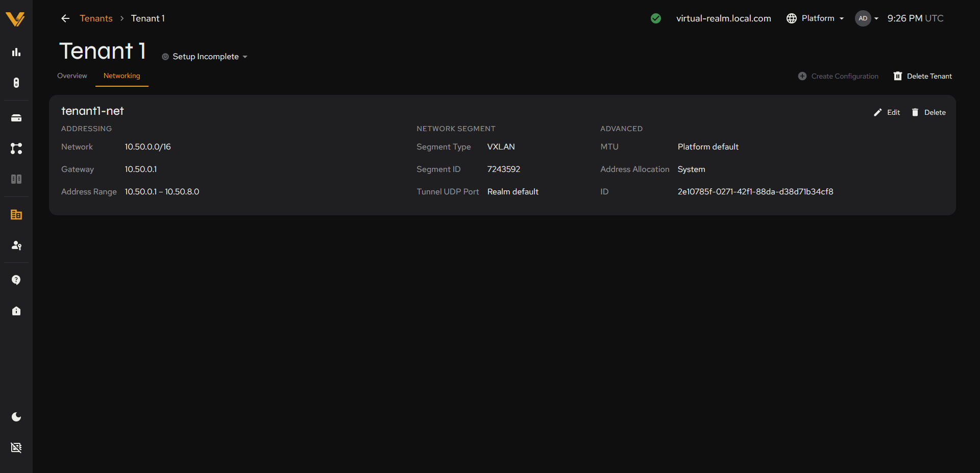
Task: Open the Tenants breadcrumb link
Action: point(96,18)
